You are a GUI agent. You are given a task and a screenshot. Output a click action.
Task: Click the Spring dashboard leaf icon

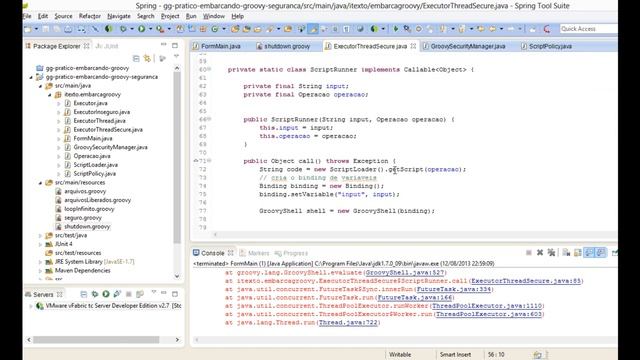109,29
